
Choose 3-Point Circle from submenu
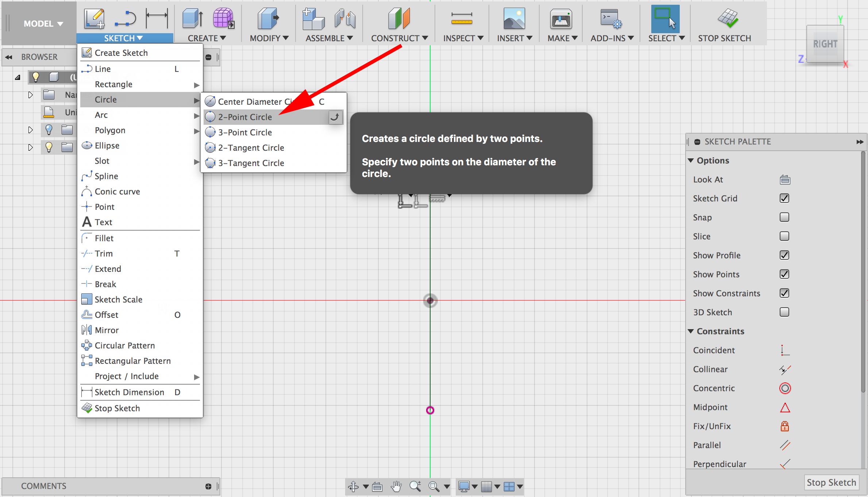[274, 132]
